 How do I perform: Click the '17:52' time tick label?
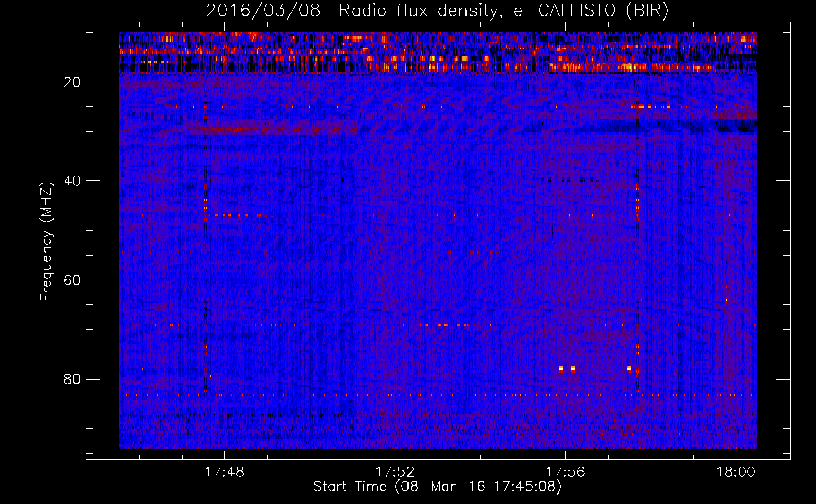click(395, 472)
